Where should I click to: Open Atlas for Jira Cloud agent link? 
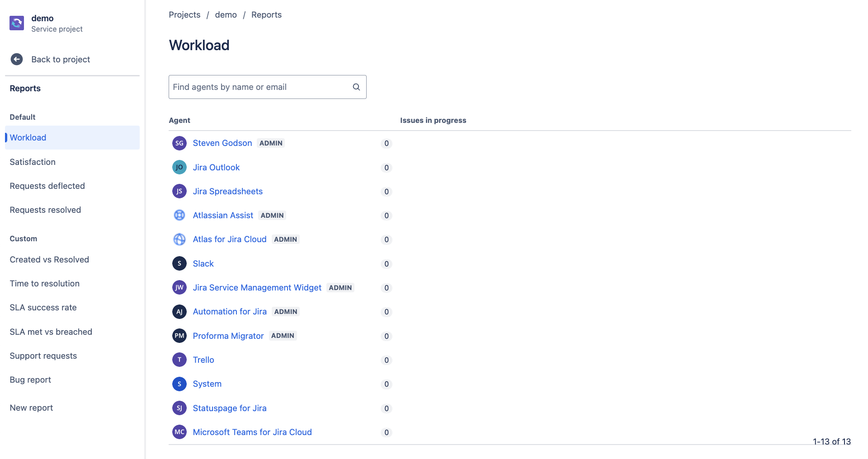[x=230, y=239]
